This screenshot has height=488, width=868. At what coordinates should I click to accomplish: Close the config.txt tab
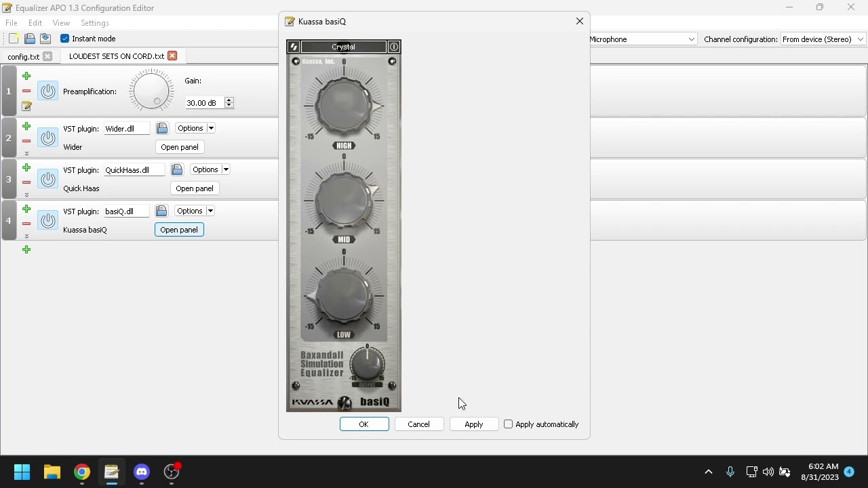pyautogui.click(x=47, y=56)
